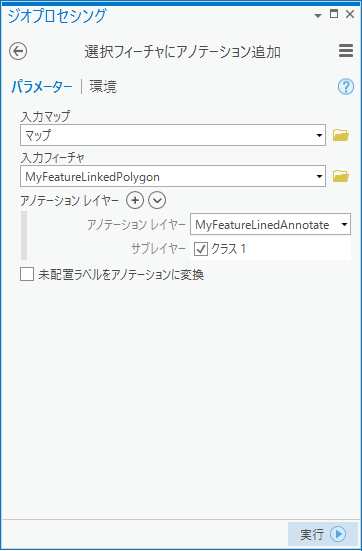
Task: Browse for input features with folder icon
Action: [x=341, y=176]
